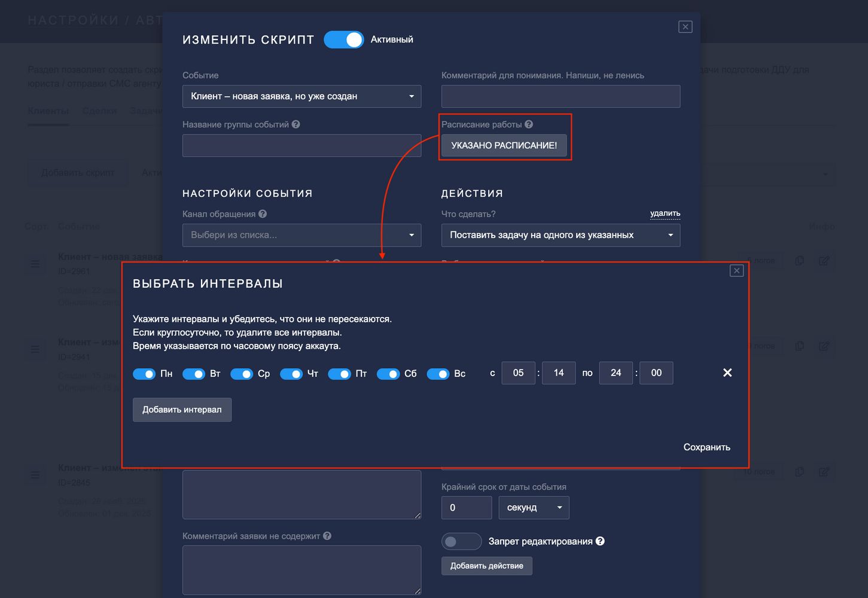Click drag handle of script ID=2845
The image size is (868, 598).
[35, 475]
